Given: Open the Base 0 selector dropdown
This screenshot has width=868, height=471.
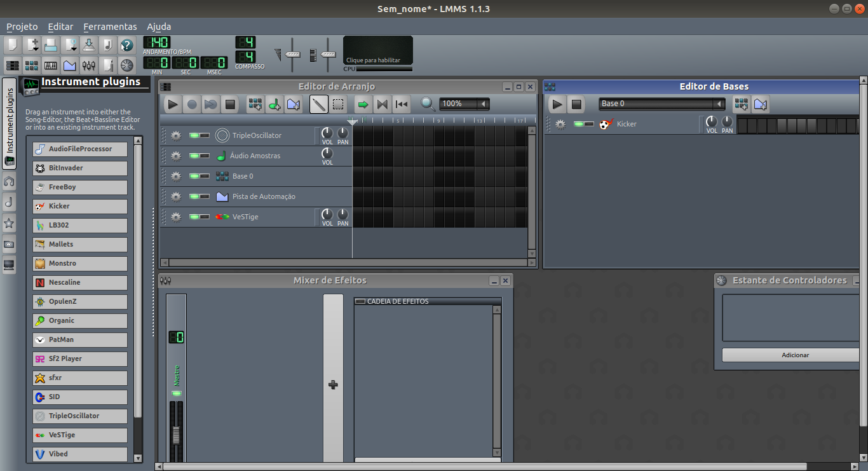Looking at the screenshot, I should click(720, 104).
